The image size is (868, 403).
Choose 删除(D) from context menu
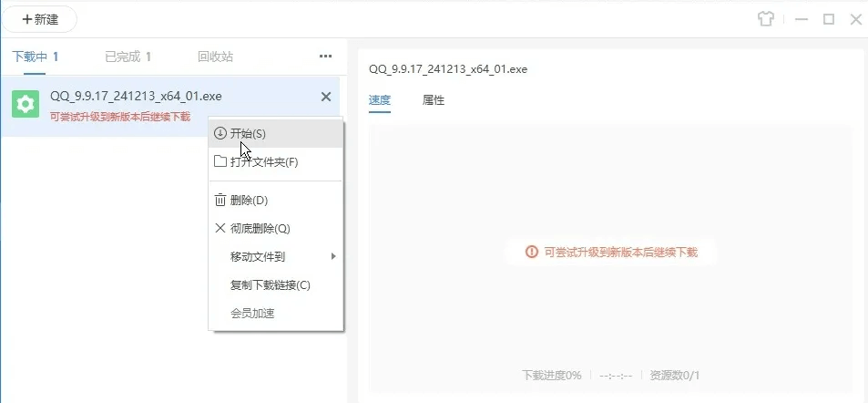coord(276,200)
